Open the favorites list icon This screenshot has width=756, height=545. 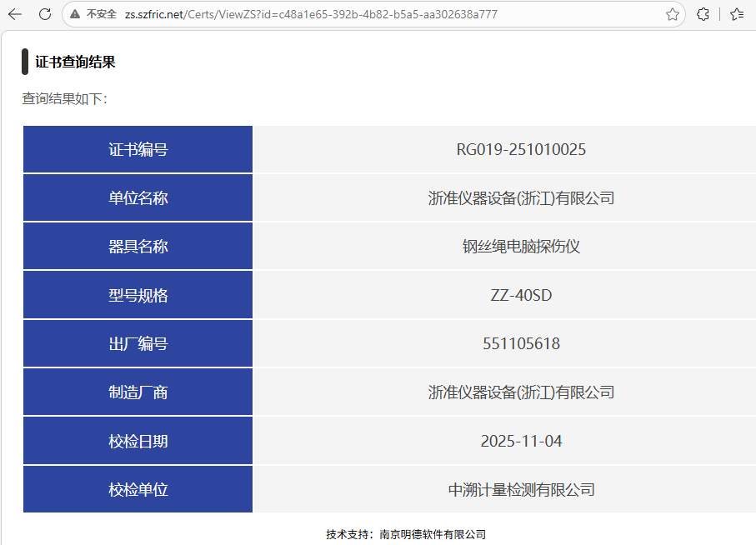tap(737, 14)
